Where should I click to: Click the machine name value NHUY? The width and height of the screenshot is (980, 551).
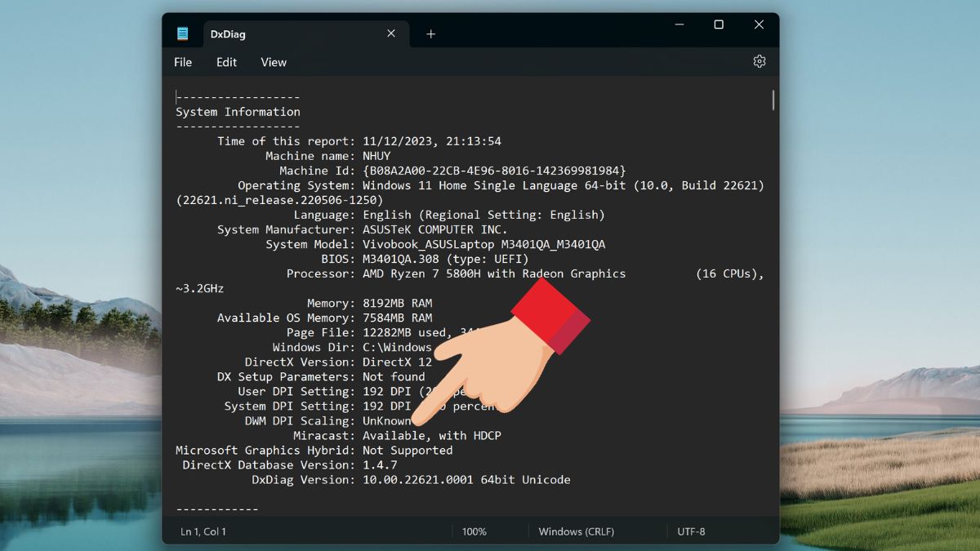tap(376, 156)
